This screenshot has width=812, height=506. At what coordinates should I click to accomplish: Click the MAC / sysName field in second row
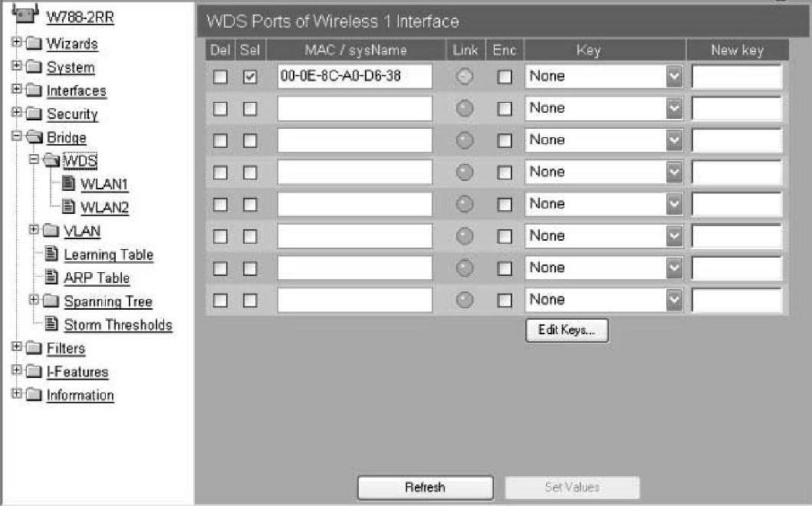pyautogui.click(x=354, y=109)
